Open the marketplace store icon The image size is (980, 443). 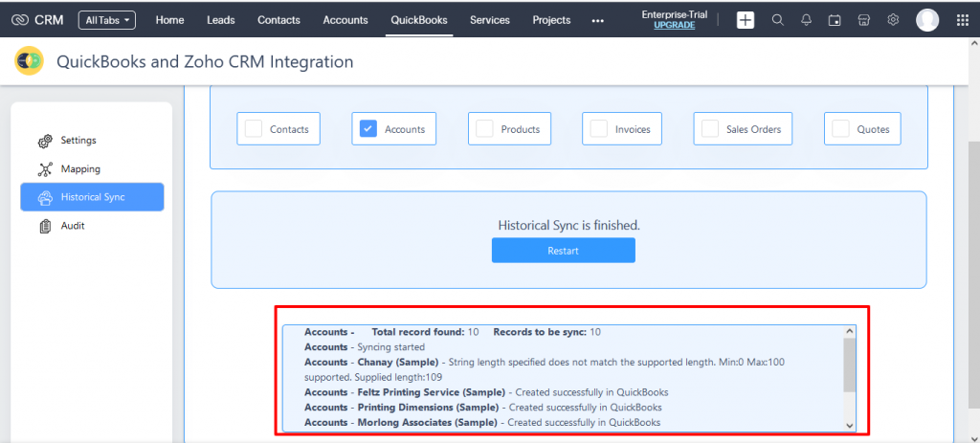(864, 20)
